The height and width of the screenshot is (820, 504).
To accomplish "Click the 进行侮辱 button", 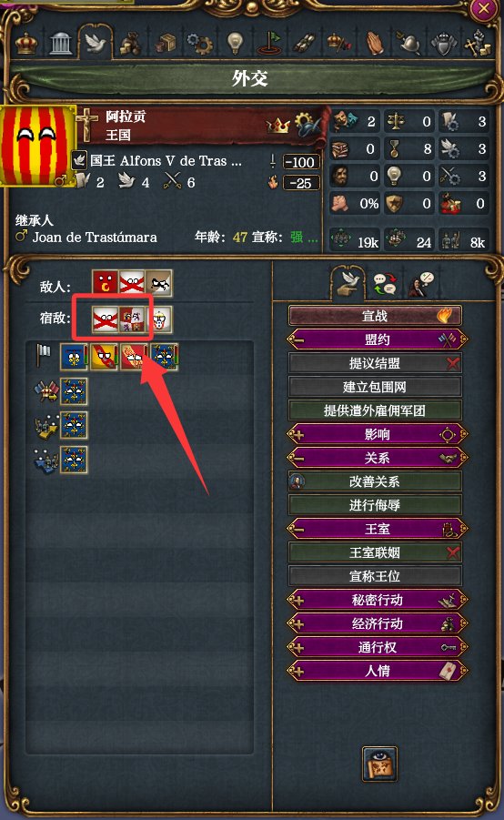I will point(375,505).
